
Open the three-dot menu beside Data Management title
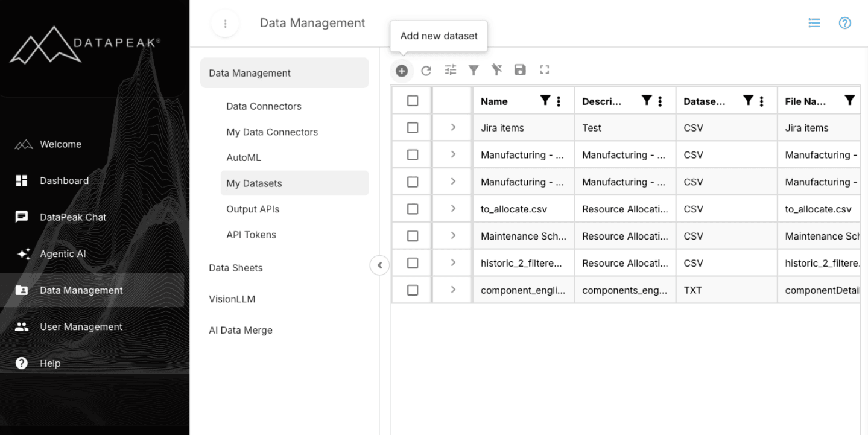(225, 24)
